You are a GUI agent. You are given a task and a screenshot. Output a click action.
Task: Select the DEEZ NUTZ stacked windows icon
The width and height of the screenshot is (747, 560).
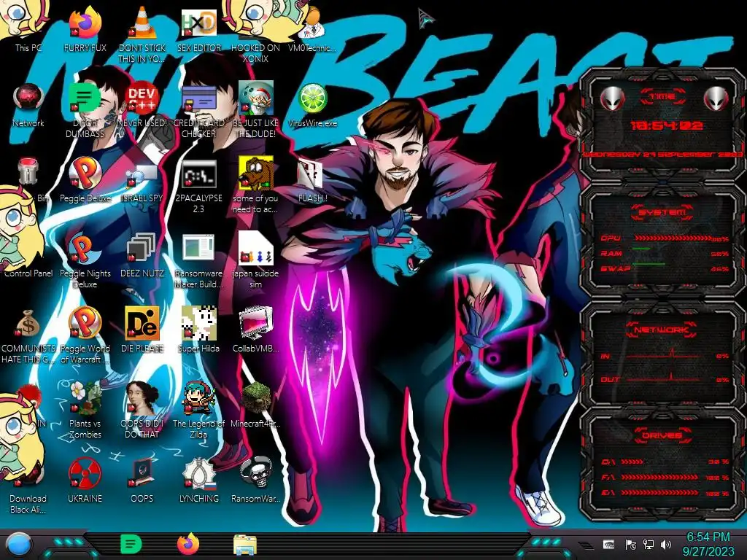pos(142,255)
